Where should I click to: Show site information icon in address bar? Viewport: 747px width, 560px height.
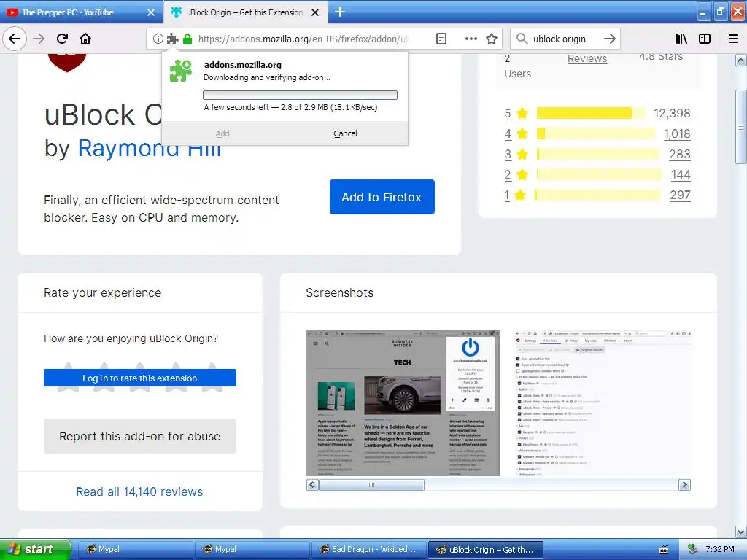click(x=158, y=39)
